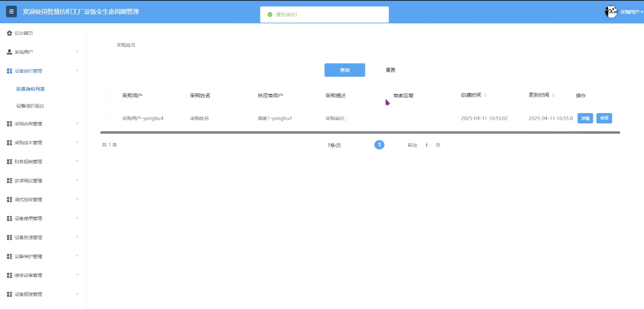
Task: Expand the 系统用户 chevron
Action: click(77, 52)
